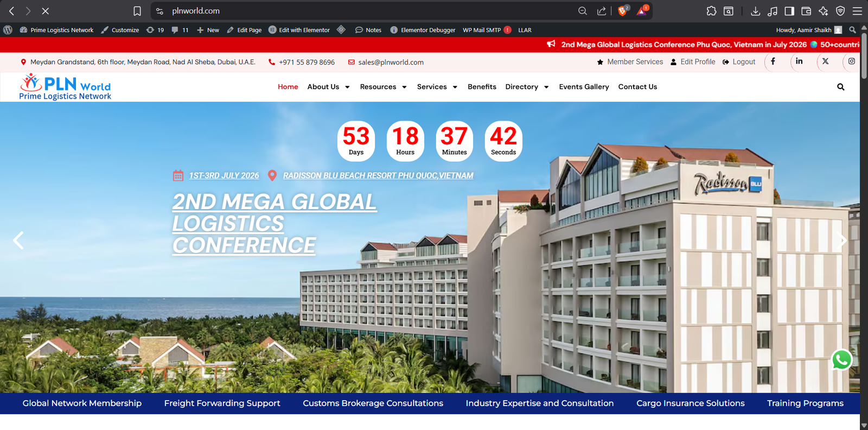Screen dimensions: 868x430
Task: Open the Howdy, Aamir Shaikh account menu
Action: 809,30
